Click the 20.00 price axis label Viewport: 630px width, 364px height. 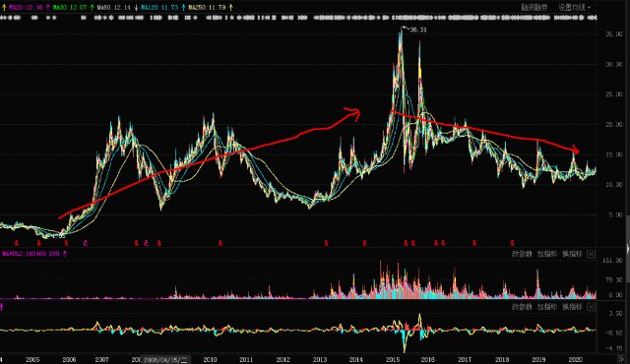pos(614,125)
